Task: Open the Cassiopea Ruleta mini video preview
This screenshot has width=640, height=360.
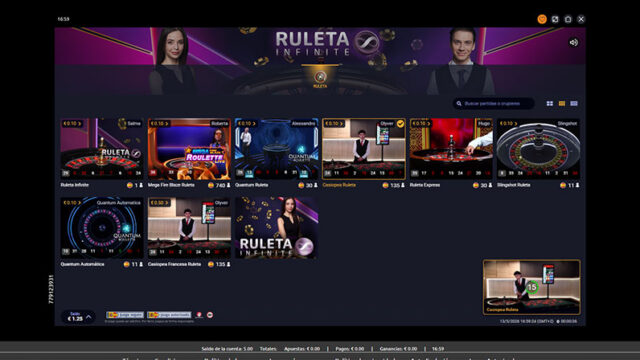Action: click(531, 287)
